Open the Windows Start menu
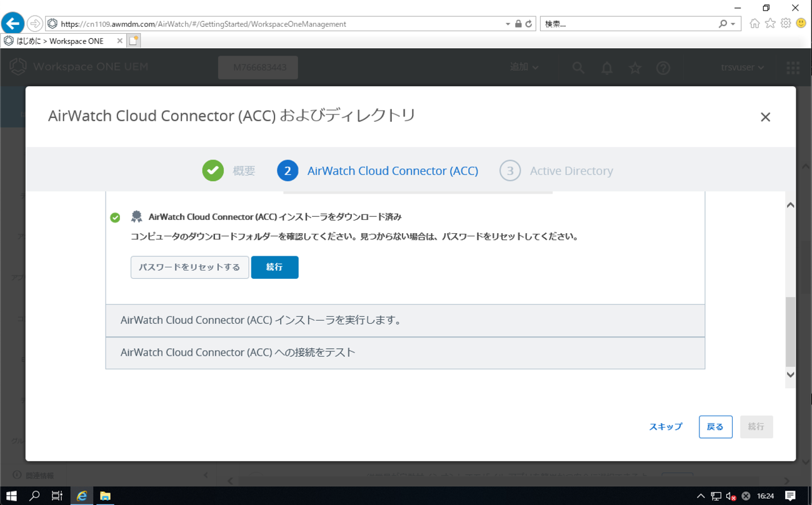Screen dimensions: 812x505 point(11,496)
